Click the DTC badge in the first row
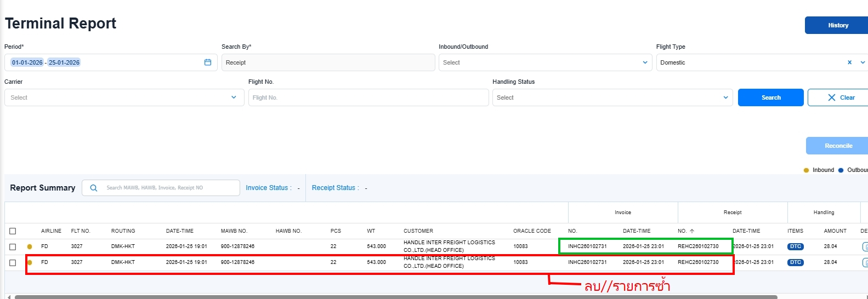 (795, 246)
